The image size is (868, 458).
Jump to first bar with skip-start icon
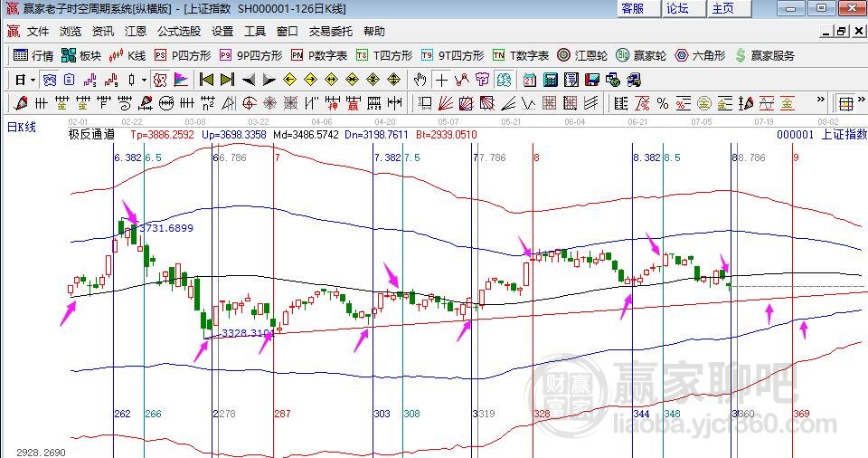(206, 80)
